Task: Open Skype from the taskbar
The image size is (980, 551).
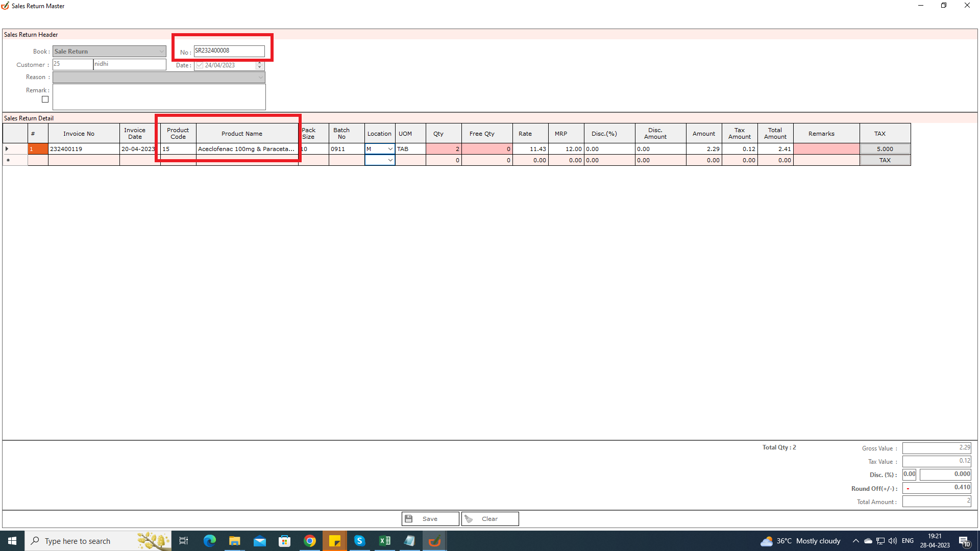Action: click(359, 541)
